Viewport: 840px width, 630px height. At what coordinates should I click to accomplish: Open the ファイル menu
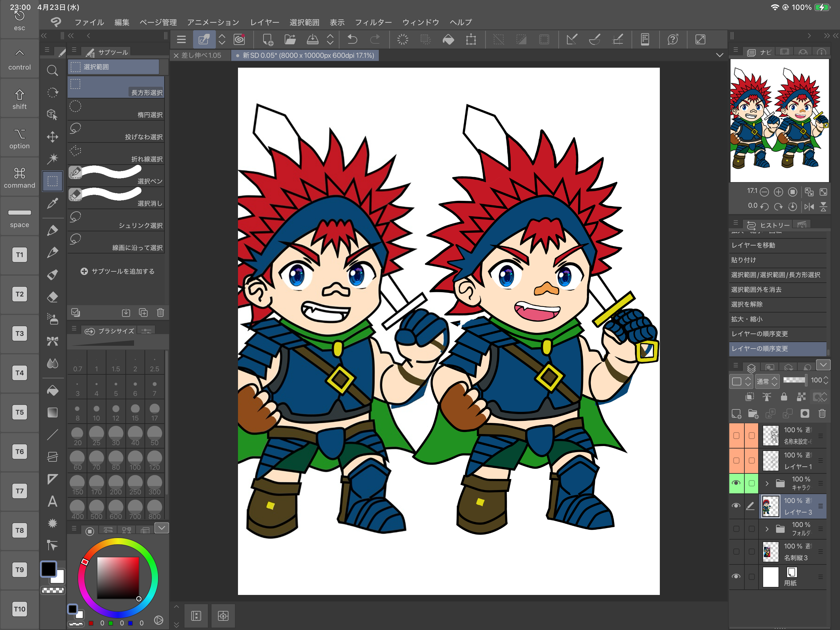tap(89, 22)
